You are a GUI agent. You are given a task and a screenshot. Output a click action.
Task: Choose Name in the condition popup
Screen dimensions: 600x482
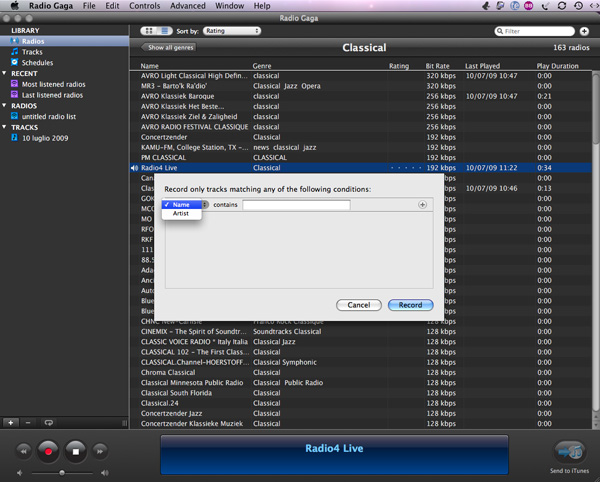[181, 205]
